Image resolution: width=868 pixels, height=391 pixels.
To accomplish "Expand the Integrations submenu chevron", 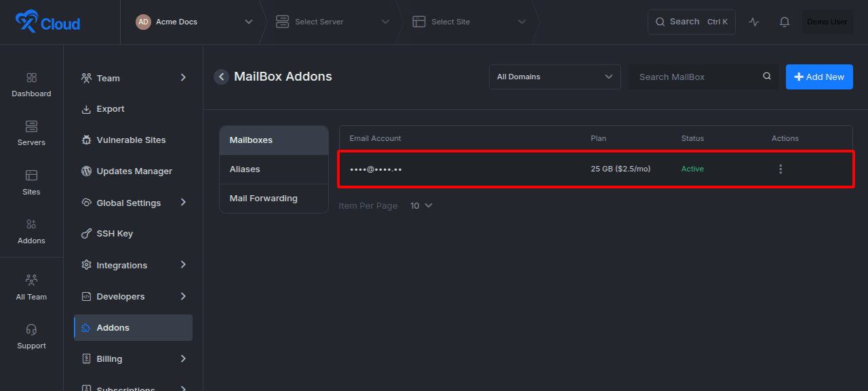I will 183,264.
